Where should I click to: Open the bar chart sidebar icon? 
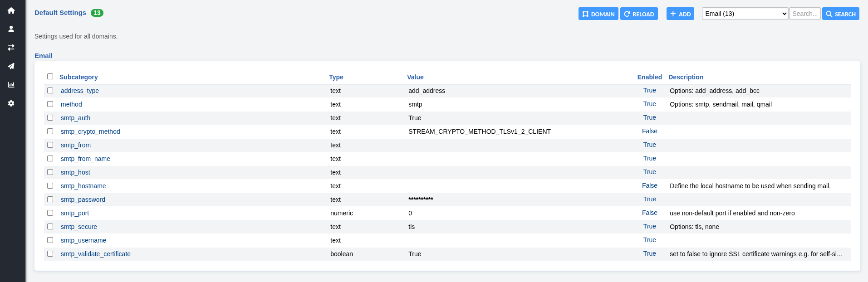coord(11,85)
